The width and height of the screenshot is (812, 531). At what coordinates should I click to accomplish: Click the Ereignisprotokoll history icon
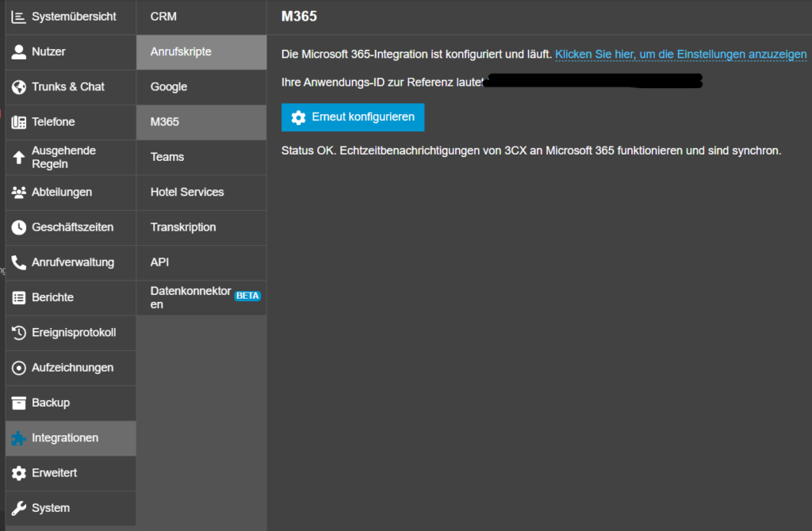(19, 333)
